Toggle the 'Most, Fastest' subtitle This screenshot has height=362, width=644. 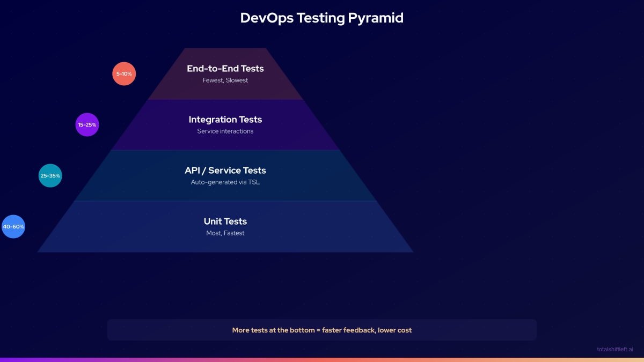225,233
